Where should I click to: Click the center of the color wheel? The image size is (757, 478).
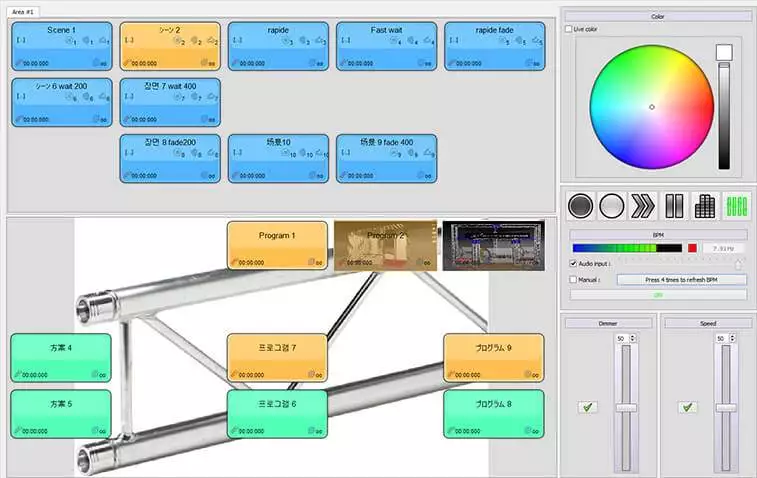click(651, 107)
